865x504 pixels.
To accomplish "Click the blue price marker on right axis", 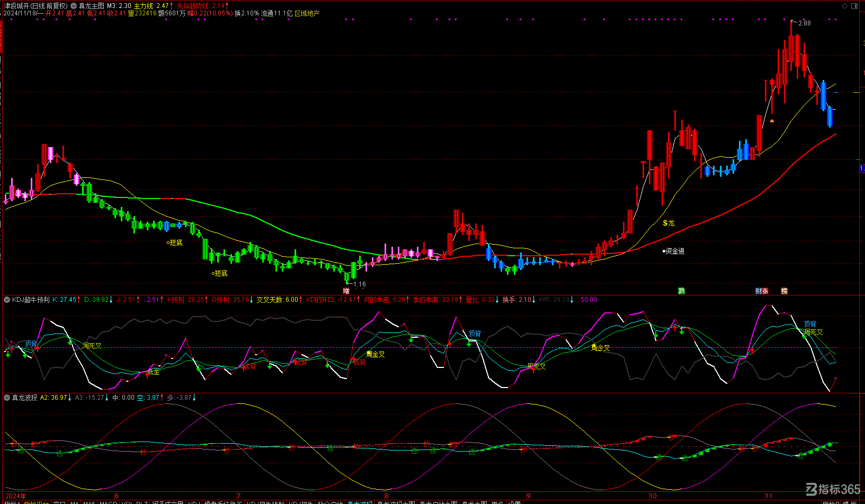I will click(862, 168).
